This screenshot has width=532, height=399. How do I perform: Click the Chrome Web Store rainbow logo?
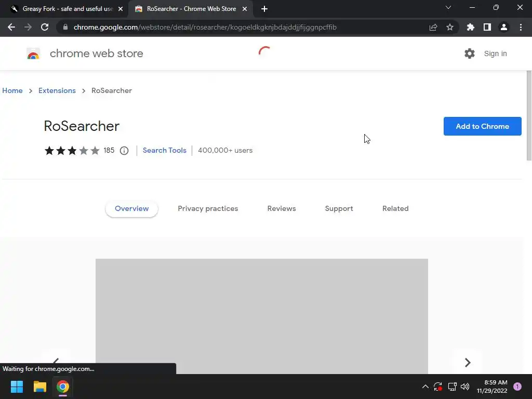33,54
